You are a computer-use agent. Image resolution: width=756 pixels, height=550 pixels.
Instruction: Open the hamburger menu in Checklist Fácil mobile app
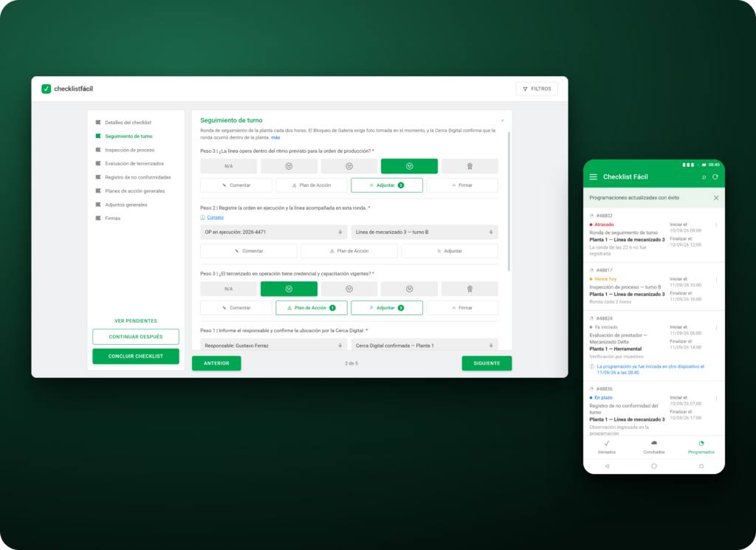(x=593, y=177)
